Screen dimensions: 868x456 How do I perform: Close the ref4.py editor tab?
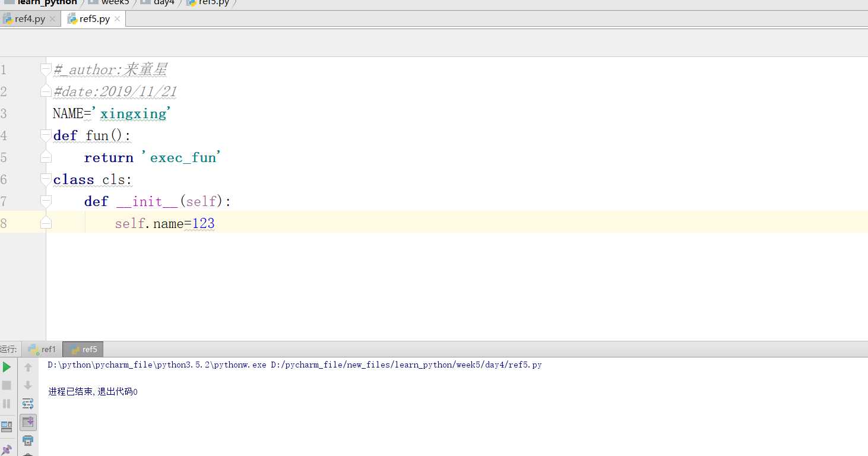[52, 19]
